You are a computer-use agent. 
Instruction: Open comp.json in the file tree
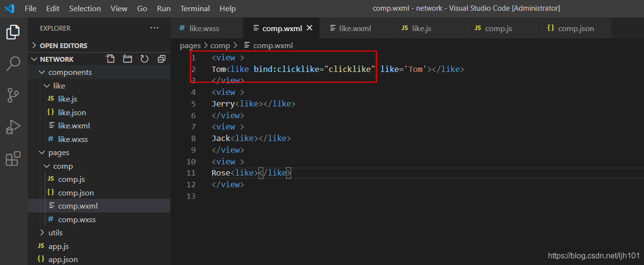point(99,193)
